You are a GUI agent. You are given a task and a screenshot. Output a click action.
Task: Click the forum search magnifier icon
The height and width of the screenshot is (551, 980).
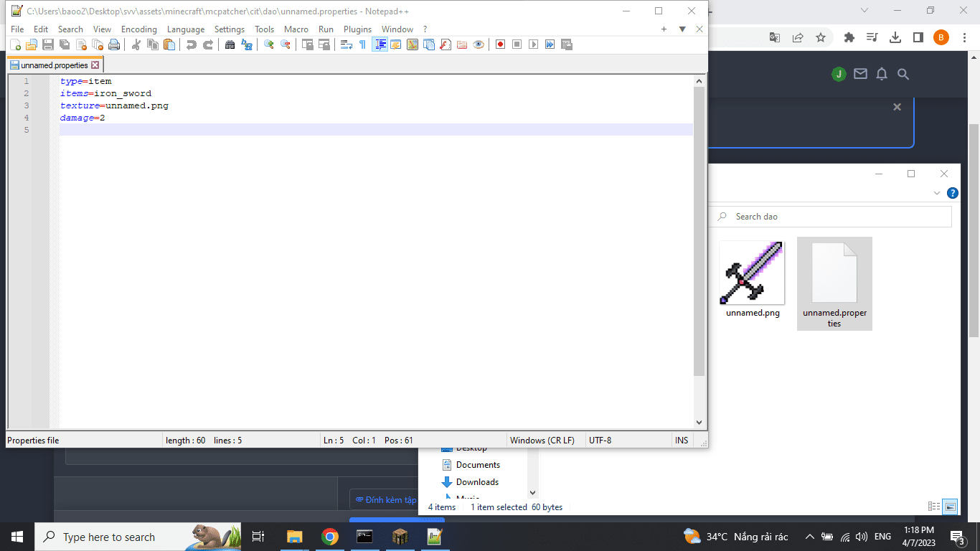tap(903, 74)
